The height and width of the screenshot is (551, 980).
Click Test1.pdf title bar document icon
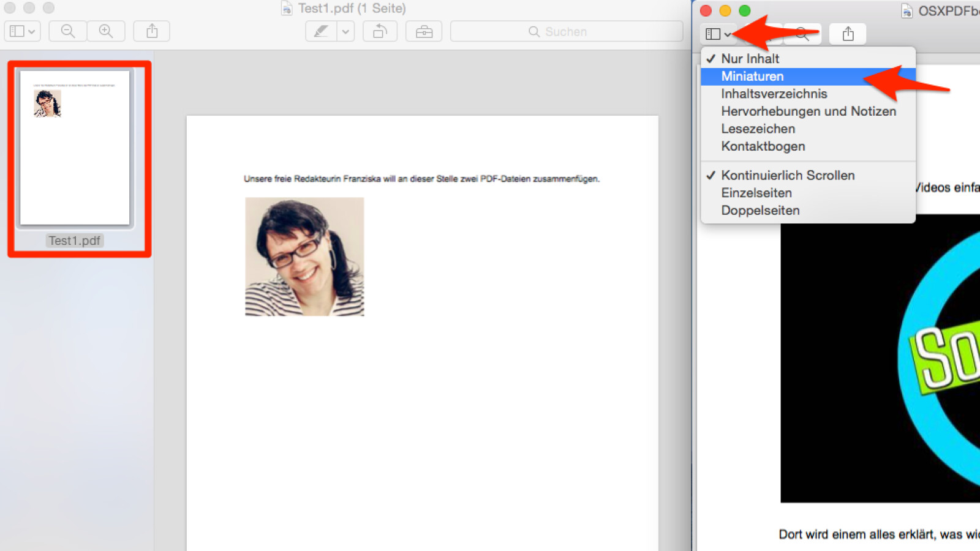(x=287, y=8)
